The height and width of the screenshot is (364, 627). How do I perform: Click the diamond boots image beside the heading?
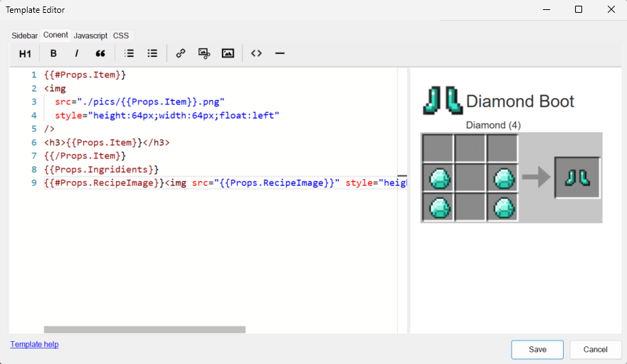coord(443,100)
